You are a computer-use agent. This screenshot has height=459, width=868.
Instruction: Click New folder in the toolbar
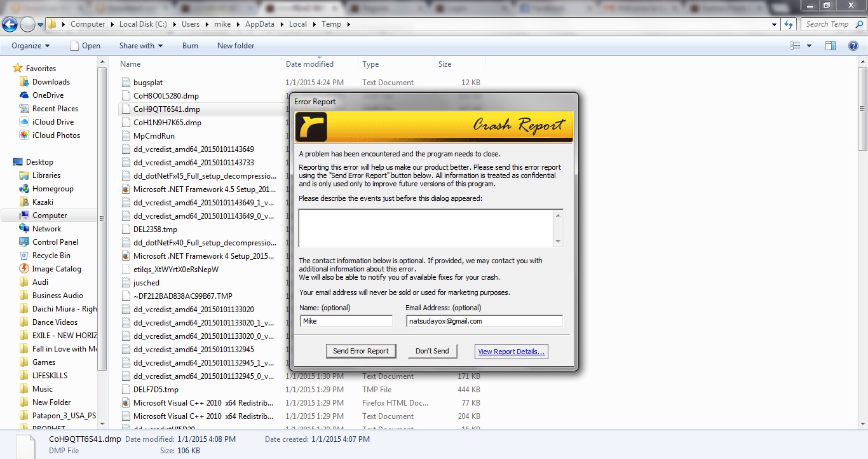[236, 46]
